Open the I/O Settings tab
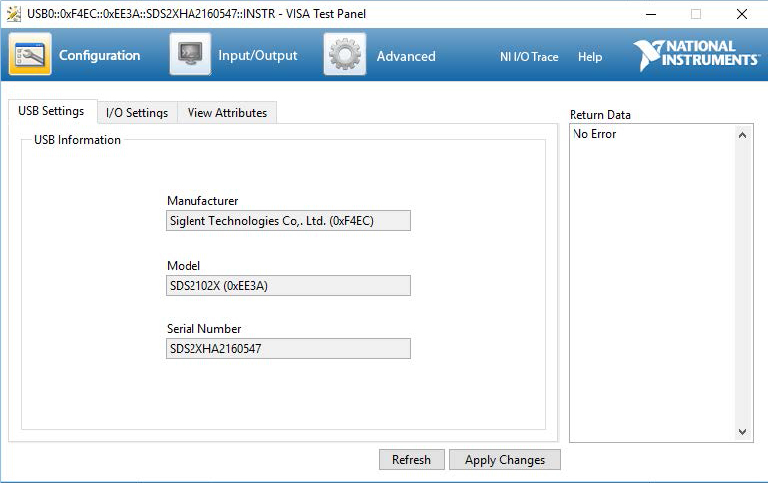This screenshot has height=483, width=768. point(137,113)
